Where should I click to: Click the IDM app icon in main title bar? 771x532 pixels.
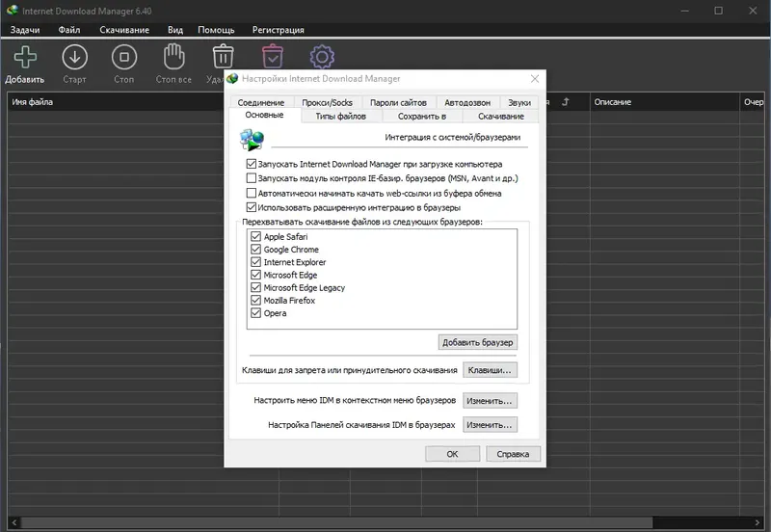tap(13, 11)
